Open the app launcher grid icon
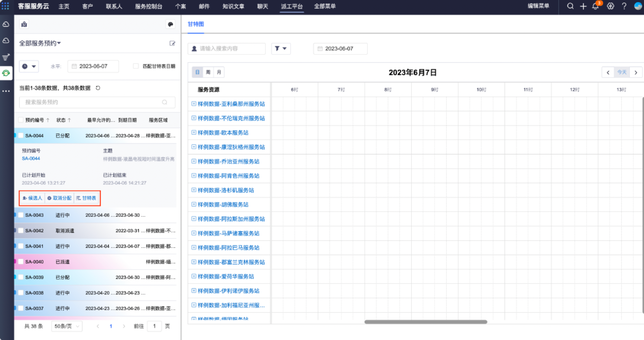 click(x=6, y=6)
